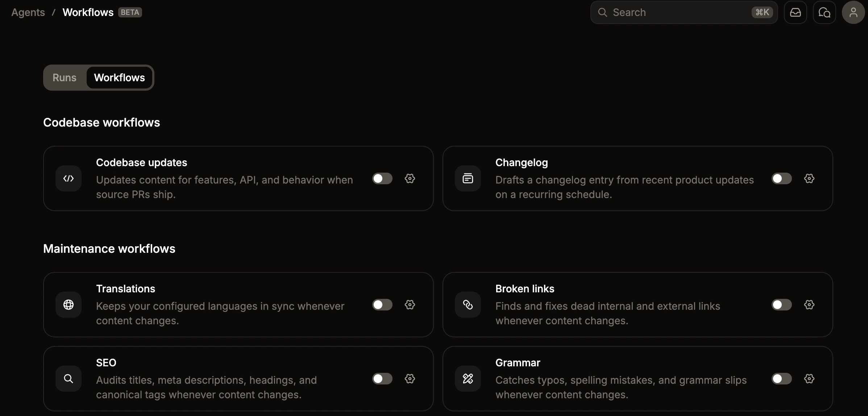Open the inbox icon in the top bar
Image resolution: width=868 pixels, height=416 pixels.
(796, 12)
